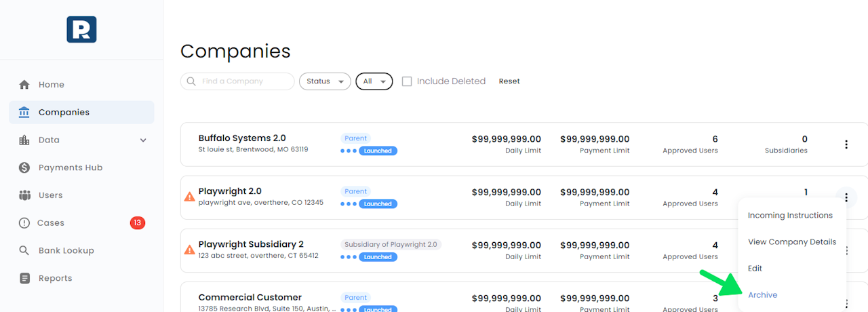868x312 pixels.
Task: Select Incoming Instructions from the menu
Action: (790, 216)
